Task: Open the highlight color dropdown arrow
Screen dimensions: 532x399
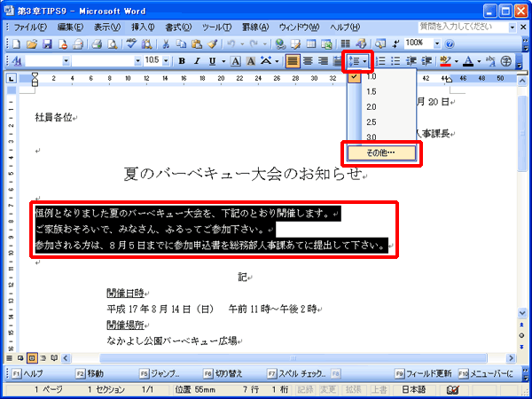Action: (457, 61)
